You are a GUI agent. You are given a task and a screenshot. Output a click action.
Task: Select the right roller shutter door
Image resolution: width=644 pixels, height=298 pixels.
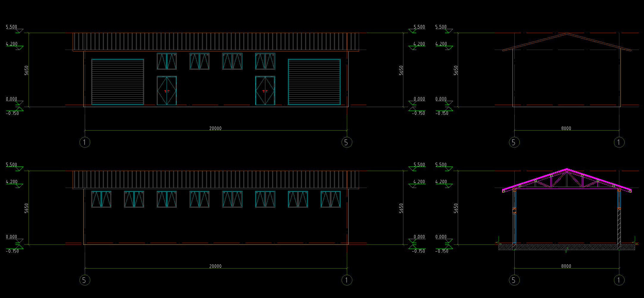[x=314, y=82]
